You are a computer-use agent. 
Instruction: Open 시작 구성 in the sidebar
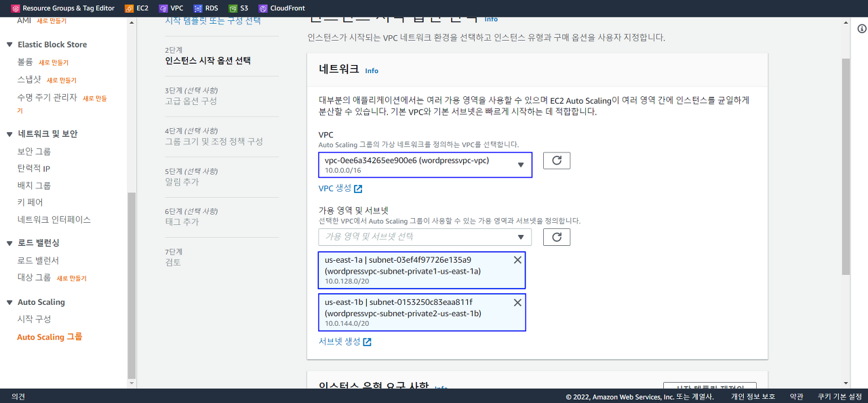click(34, 319)
